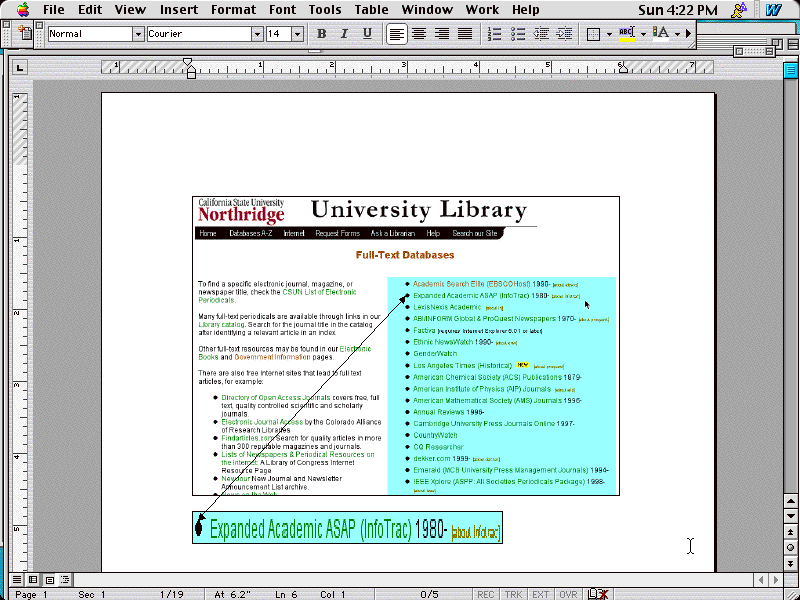Switch to Page Layout view
This screenshot has height=600, width=800.
(49, 580)
